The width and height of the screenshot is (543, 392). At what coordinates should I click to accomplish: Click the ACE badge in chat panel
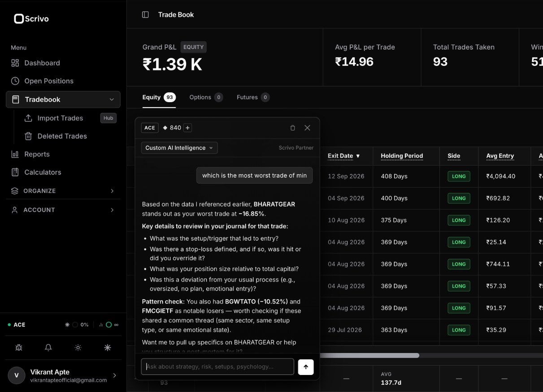click(150, 128)
